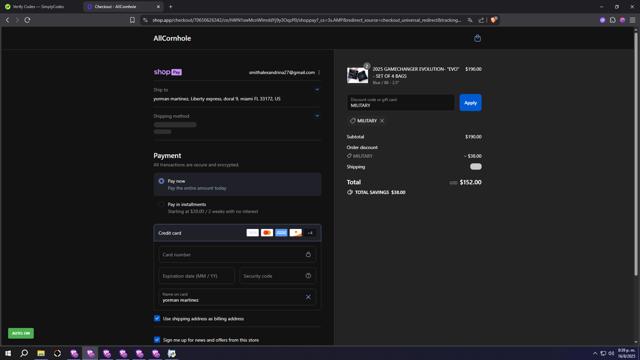Select the Pay now option

point(237,184)
